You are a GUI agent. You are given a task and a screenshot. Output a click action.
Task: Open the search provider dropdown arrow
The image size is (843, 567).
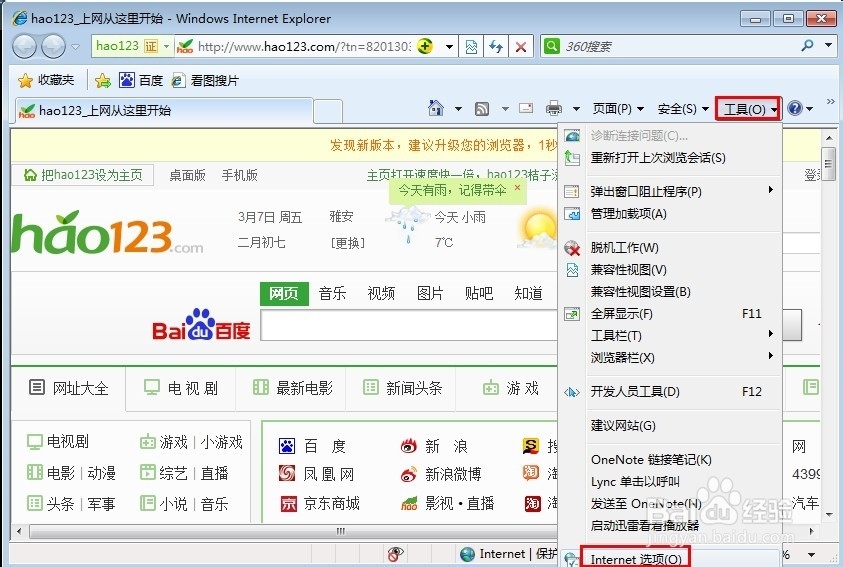[x=828, y=46]
